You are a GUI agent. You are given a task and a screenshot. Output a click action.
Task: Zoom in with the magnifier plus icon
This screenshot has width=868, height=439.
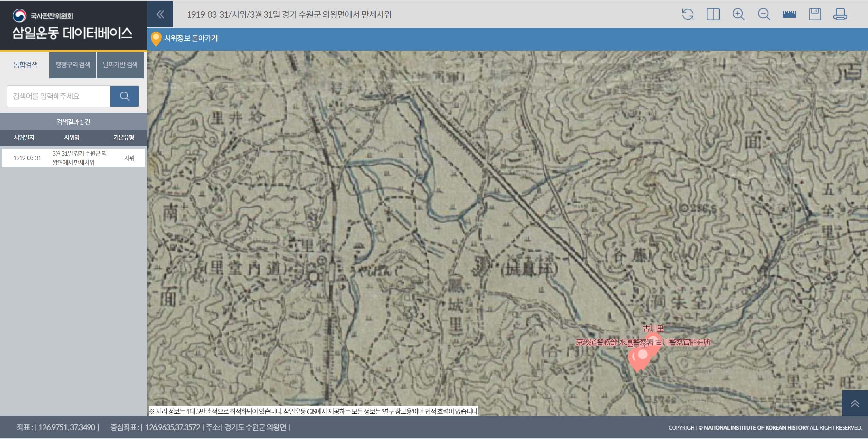pos(738,15)
